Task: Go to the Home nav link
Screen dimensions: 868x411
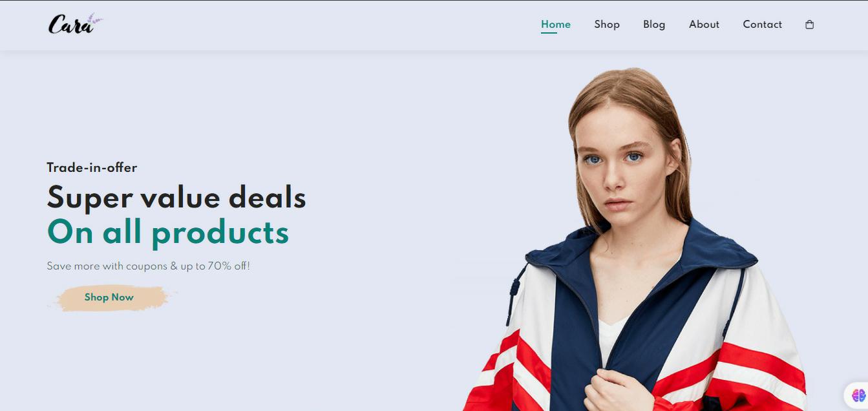Action: pos(556,25)
